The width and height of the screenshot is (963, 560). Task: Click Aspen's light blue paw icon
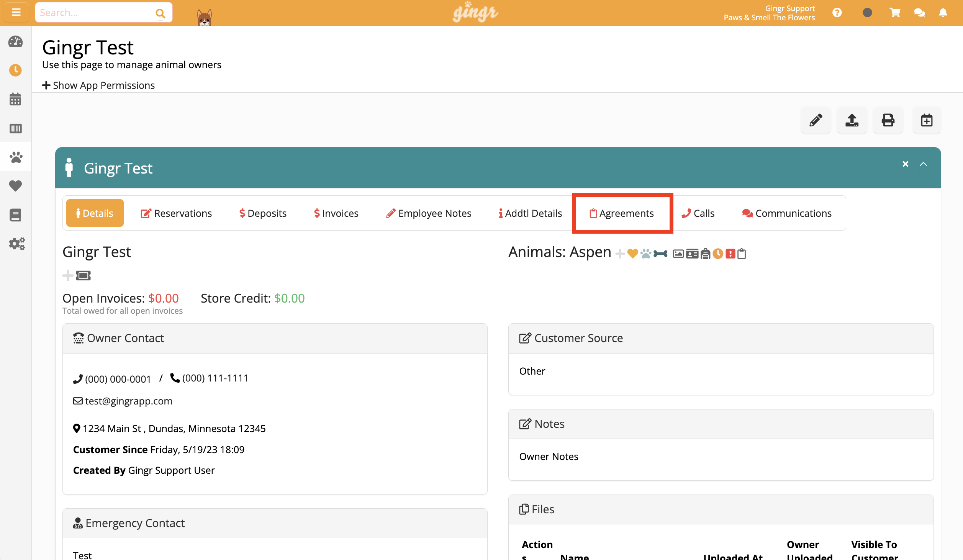point(646,254)
